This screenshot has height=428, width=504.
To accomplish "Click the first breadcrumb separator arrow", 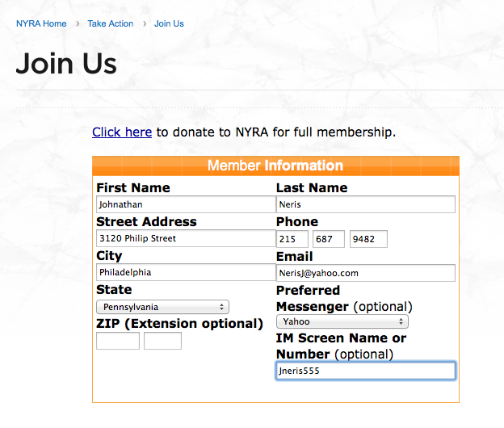I will pyautogui.click(x=78, y=23).
